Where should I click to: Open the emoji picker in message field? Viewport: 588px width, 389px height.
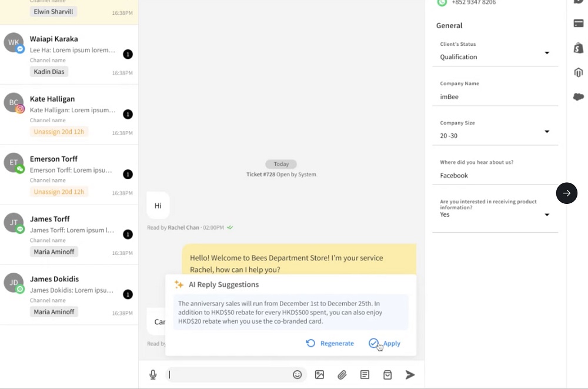298,374
